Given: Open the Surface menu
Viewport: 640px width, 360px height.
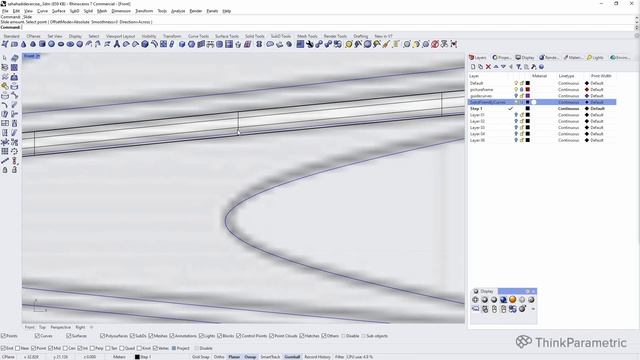Looking at the screenshot, I should click(x=58, y=11).
